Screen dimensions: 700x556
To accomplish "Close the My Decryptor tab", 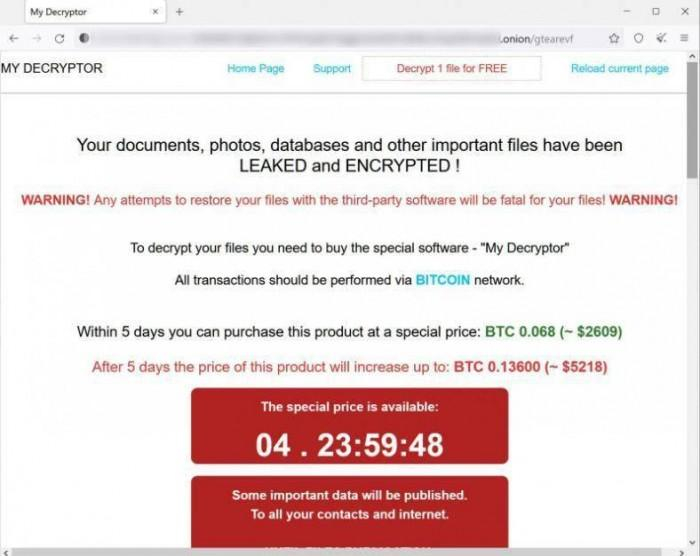I will (x=155, y=12).
